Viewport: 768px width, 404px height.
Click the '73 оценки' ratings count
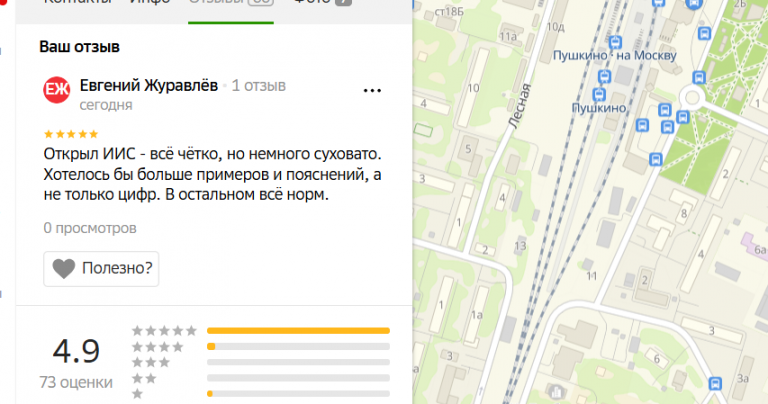76,382
